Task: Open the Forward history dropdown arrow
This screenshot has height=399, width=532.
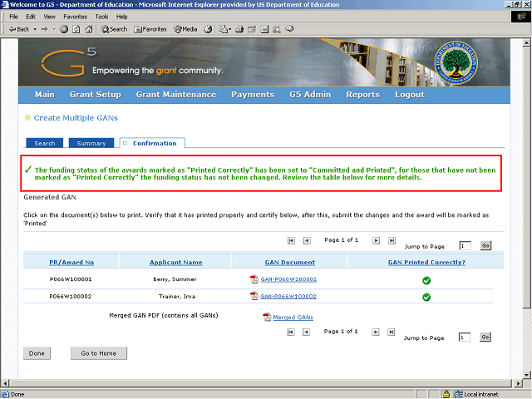Action: click(54, 29)
